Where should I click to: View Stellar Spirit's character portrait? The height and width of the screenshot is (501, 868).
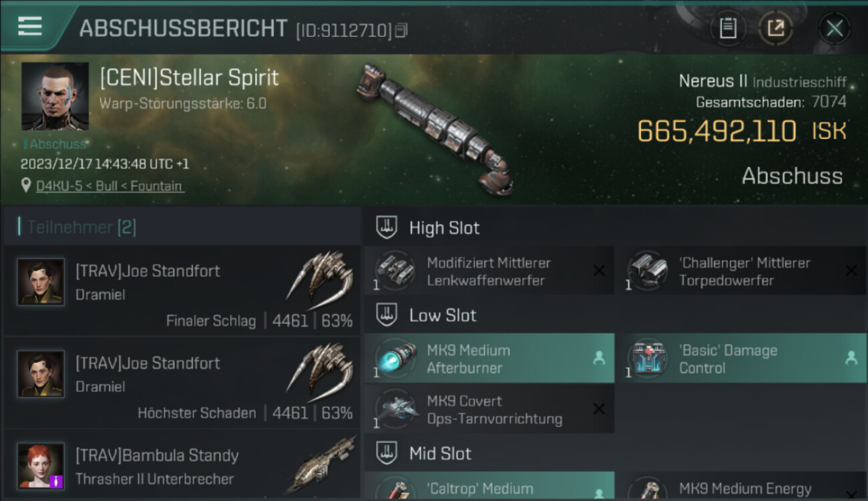pyautogui.click(x=55, y=96)
